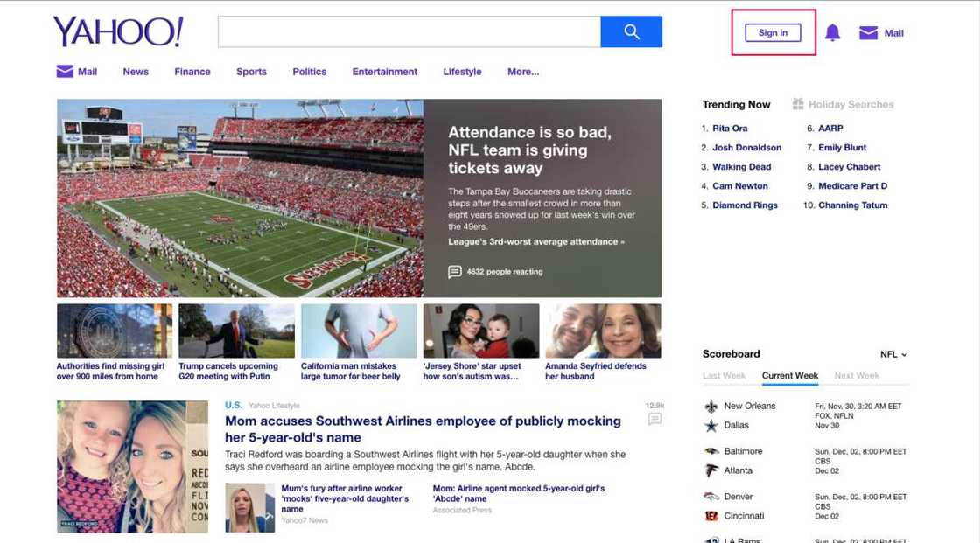The width and height of the screenshot is (980, 543).
Task: Click the Yahoo! logo
Action: pyautogui.click(x=117, y=31)
